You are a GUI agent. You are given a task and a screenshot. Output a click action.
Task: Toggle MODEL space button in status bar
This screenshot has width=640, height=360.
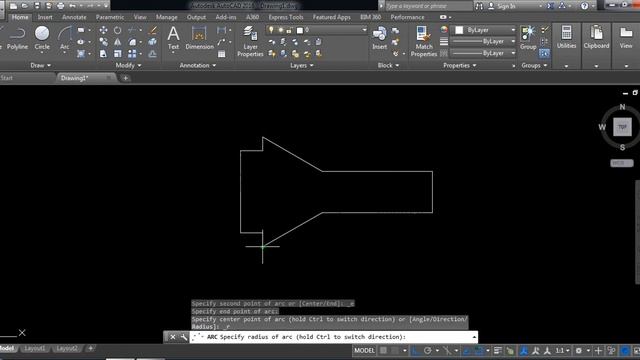pyautogui.click(x=364, y=350)
